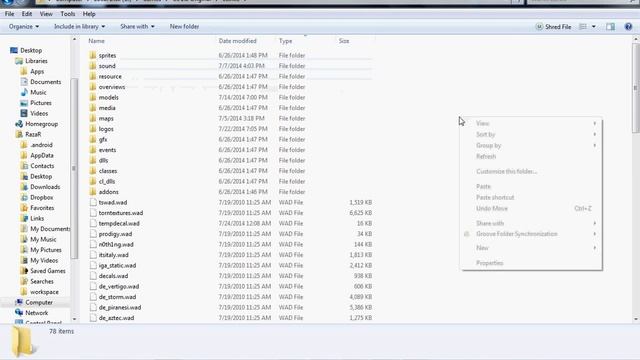Click the addons folder icon

tap(93, 192)
